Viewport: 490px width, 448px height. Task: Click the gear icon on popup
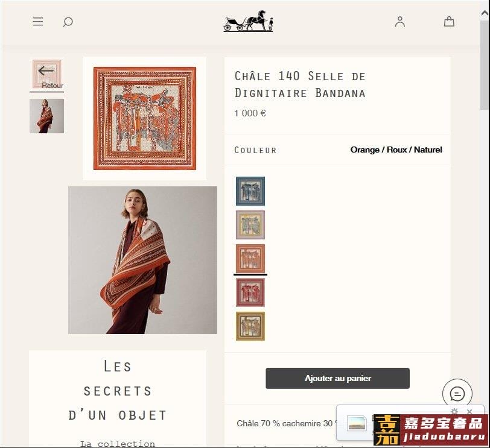tap(454, 411)
